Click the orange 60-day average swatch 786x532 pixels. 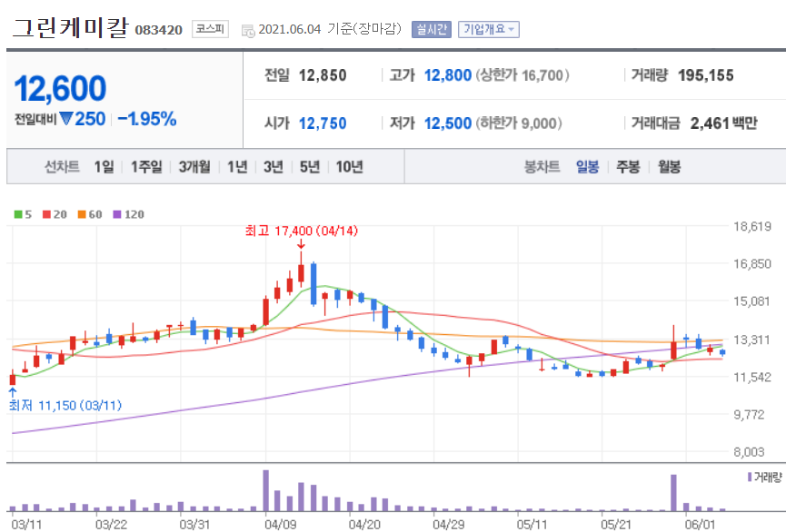pyautogui.click(x=82, y=214)
